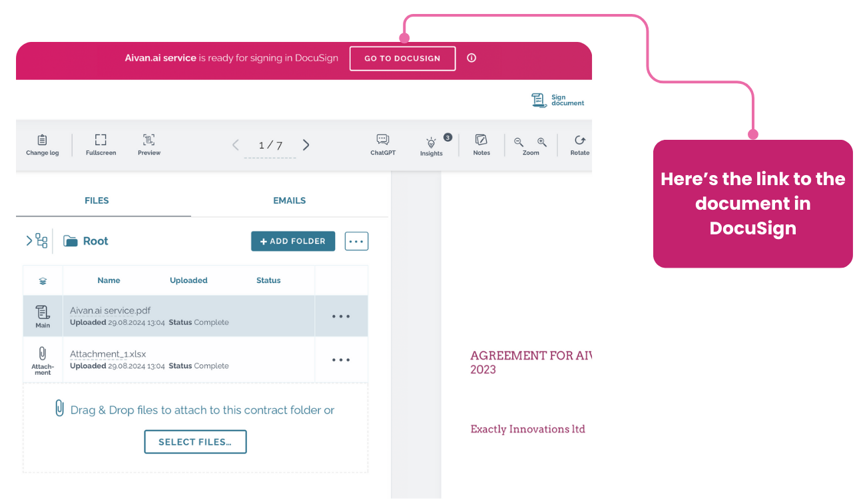855x504 pixels.
Task: Switch to the FILES tab
Action: coord(97,200)
